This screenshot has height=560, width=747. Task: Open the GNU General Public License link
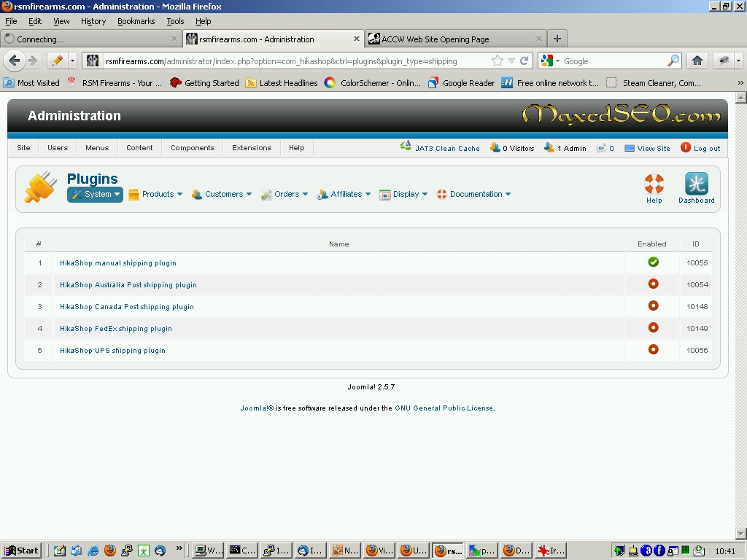pyautogui.click(x=444, y=408)
